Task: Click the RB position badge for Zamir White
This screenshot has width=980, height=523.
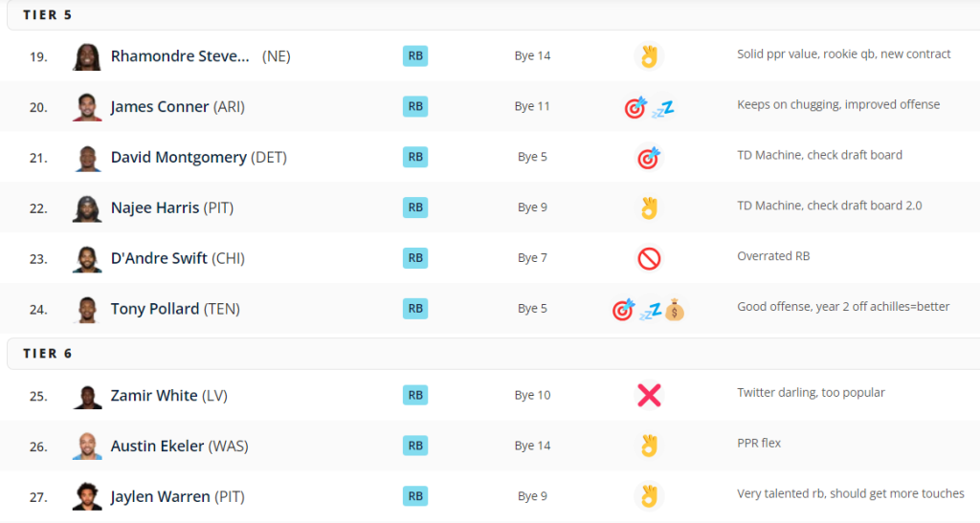Action: pos(415,395)
